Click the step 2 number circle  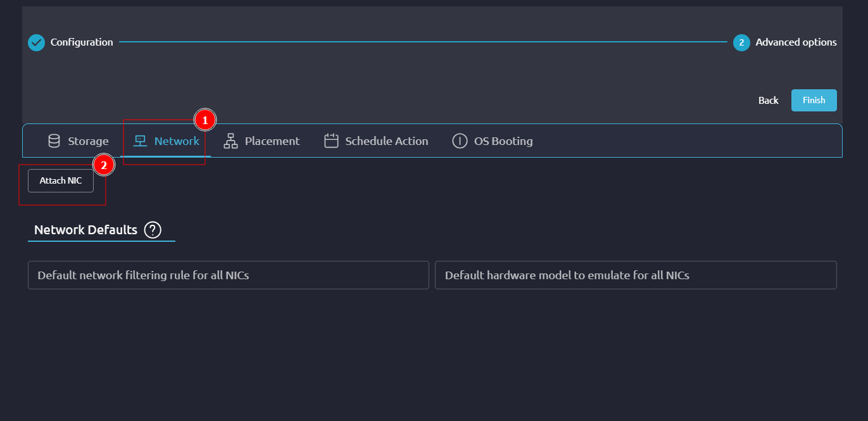pos(741,42)
